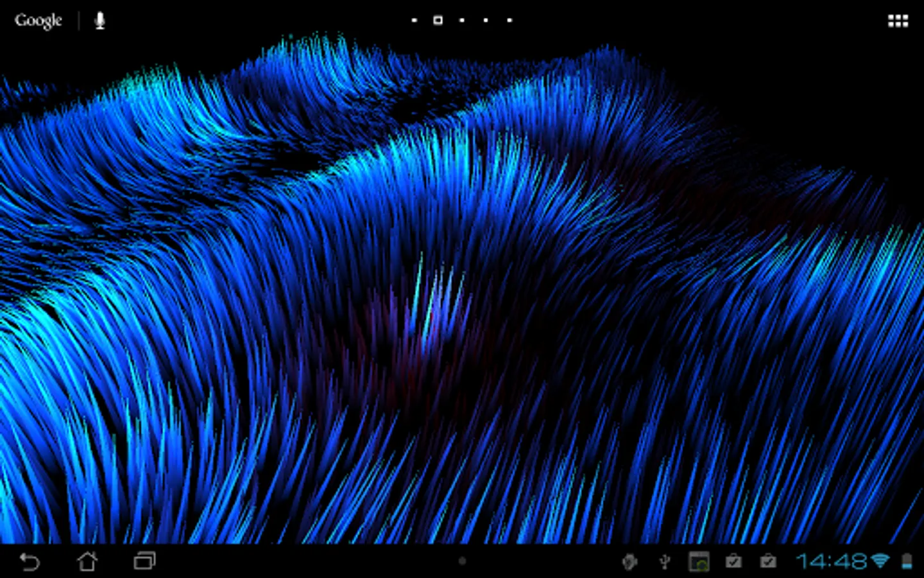Image resolution: width=924 pixels, height=578 pixels.
Task: Open the all apps grid
Action: pyautogui.click(x=898, y=21)
